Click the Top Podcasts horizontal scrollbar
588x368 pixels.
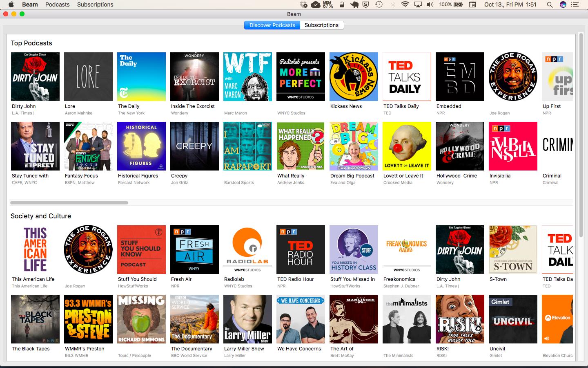click(69, 202)
